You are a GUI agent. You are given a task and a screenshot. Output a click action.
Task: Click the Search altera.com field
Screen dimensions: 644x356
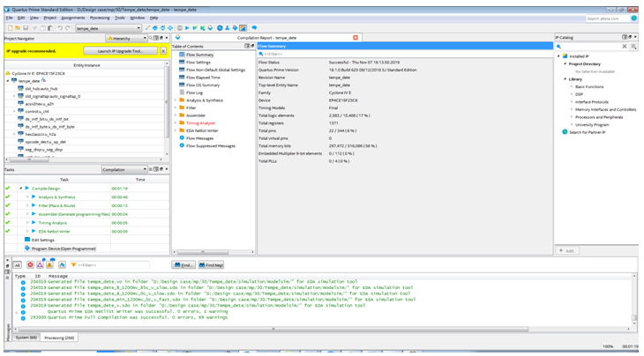[607, 19]
